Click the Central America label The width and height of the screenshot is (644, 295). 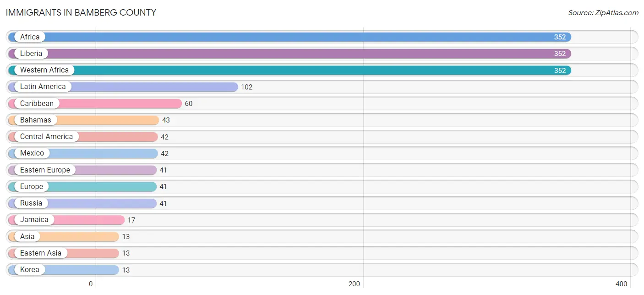46,137
